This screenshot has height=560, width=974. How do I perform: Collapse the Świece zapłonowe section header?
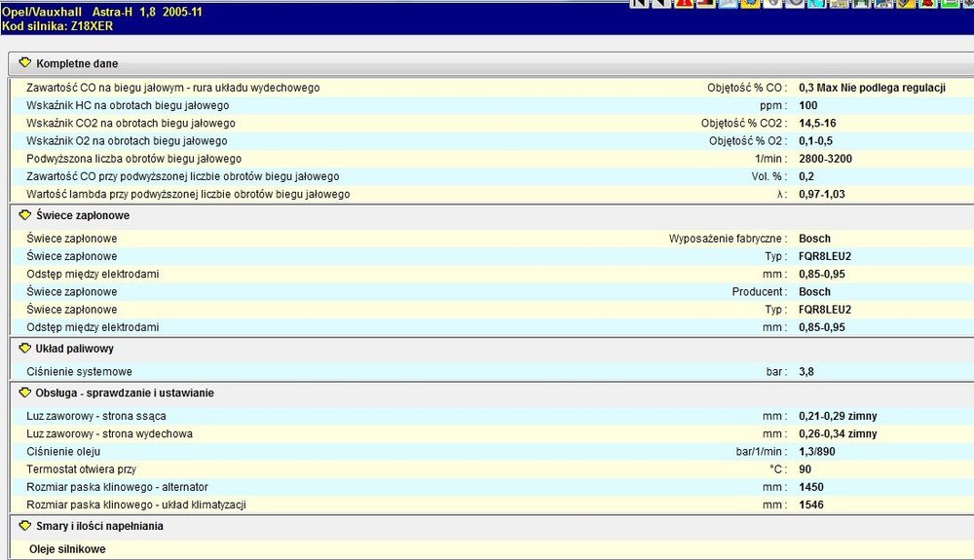tap(25, 215)
